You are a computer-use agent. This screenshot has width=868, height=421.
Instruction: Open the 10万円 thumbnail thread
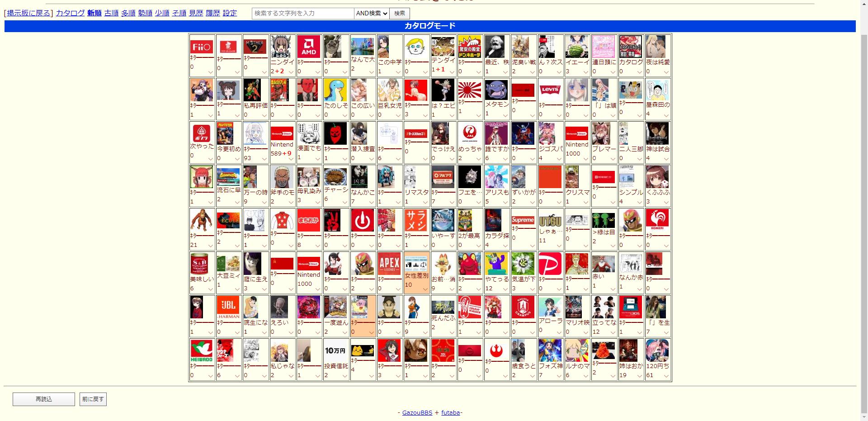tap(335, 350)
